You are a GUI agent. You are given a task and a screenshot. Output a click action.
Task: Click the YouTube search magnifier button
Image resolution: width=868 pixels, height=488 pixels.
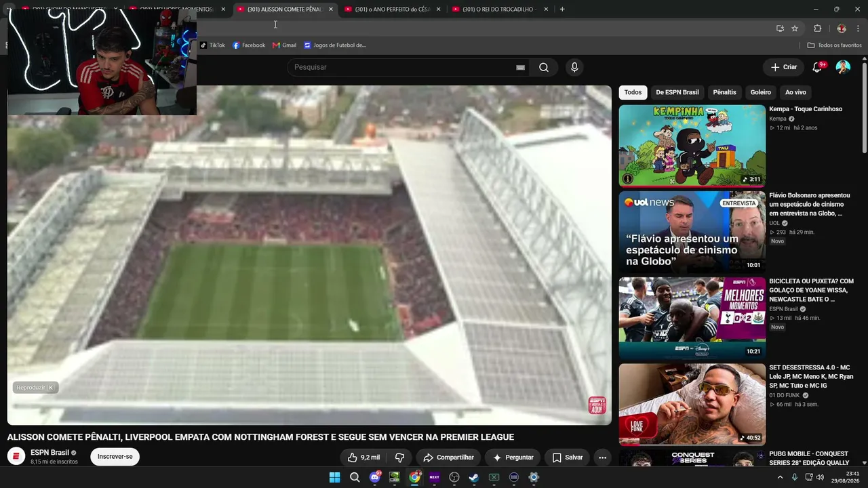[544, 67]
